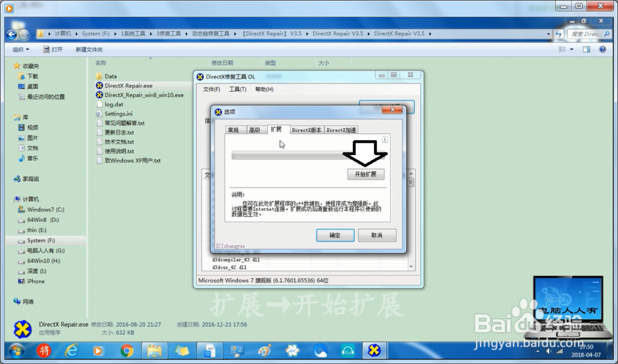The image size is (618, 364).
Task: Open the DirectX加速 tab
Action: pyautogui.click(x=341, y=130)
